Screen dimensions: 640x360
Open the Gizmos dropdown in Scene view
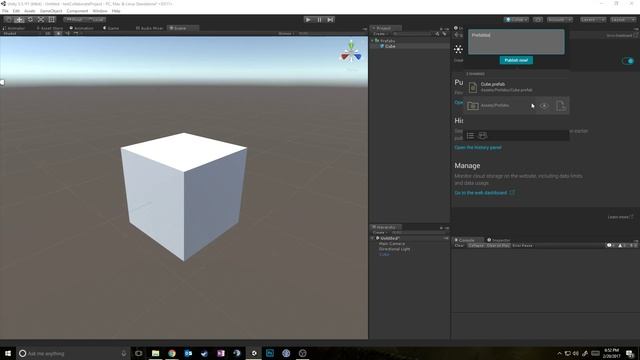286,33
